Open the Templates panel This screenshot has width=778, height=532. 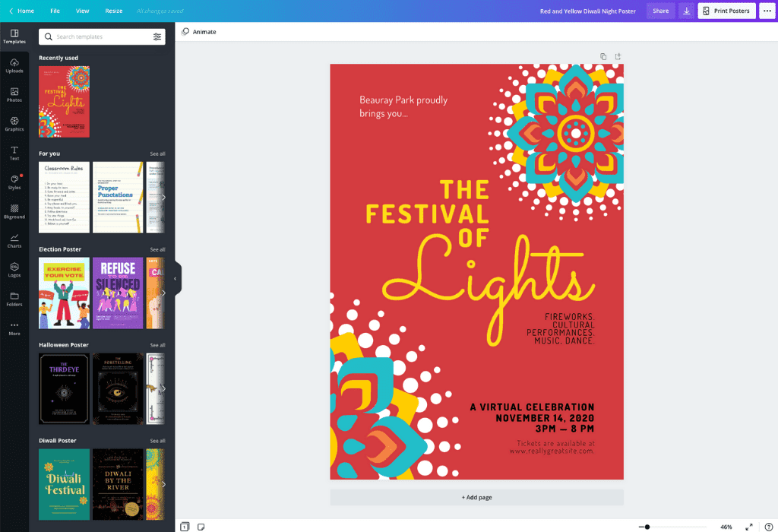pyautogui.click(x=14, y=36)
